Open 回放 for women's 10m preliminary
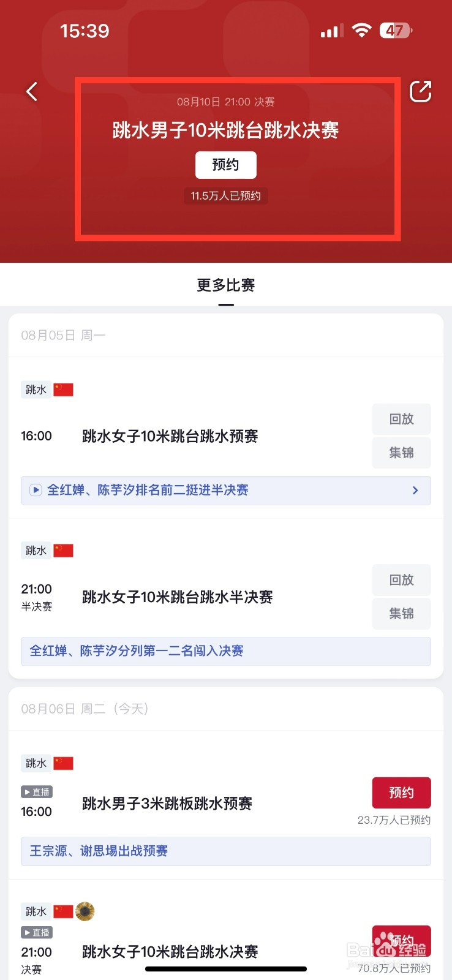The width and height of the screenshot is (452, 980). [401, 419]
